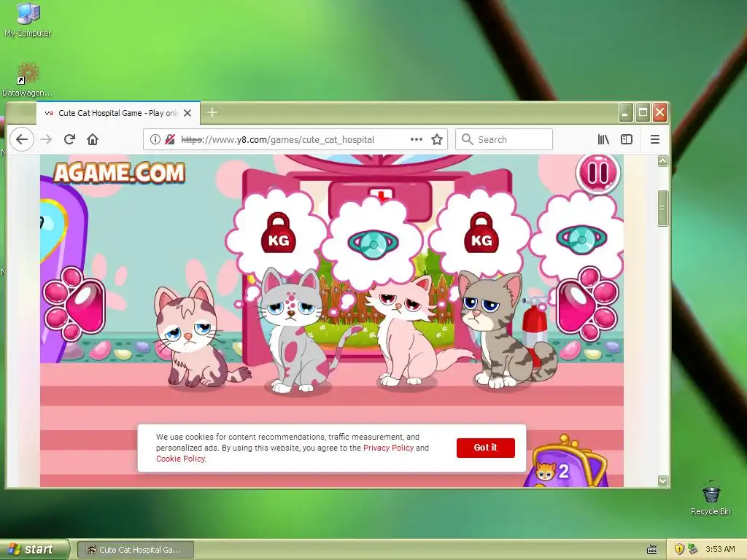Maximize the browser window

[643, 113]
